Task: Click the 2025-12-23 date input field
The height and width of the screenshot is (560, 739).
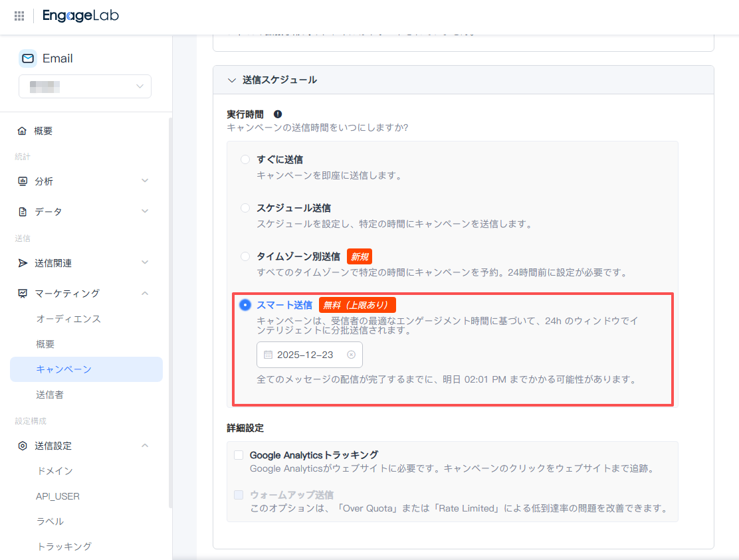Action: [x=306, y=355]
